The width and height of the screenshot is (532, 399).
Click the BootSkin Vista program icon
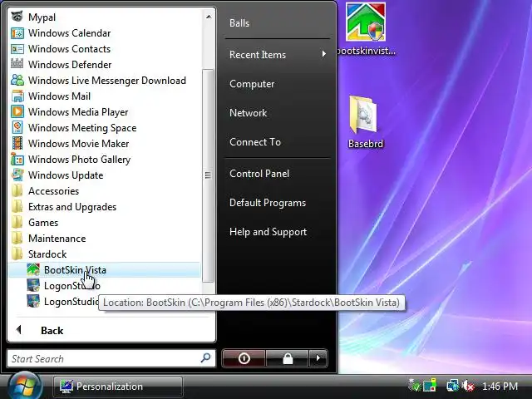pyautogui.click(x=33, y=269)
